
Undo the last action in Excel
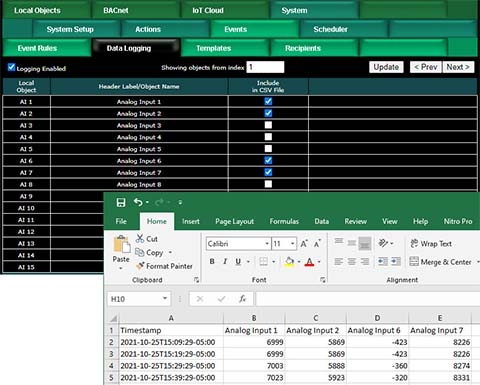[x=138, y=202]
